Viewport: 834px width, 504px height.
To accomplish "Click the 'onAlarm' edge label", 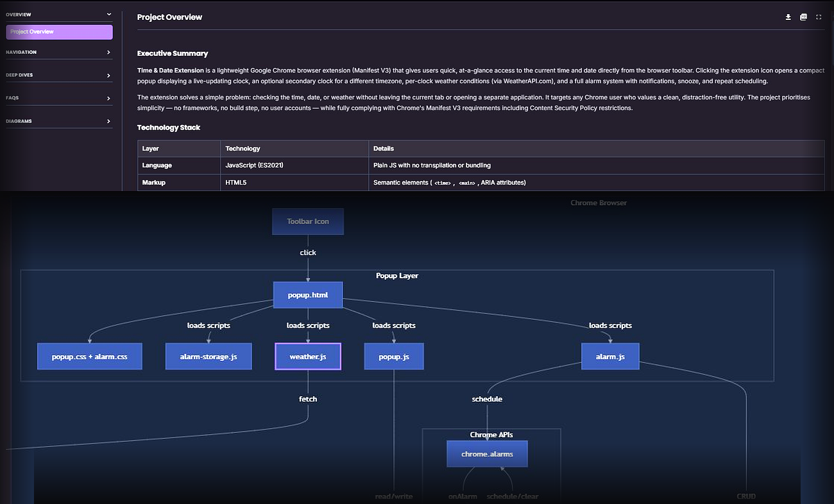I will (x=463, y=496).
